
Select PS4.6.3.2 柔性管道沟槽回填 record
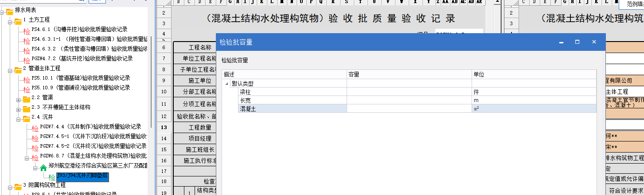(x=89, y=49)
